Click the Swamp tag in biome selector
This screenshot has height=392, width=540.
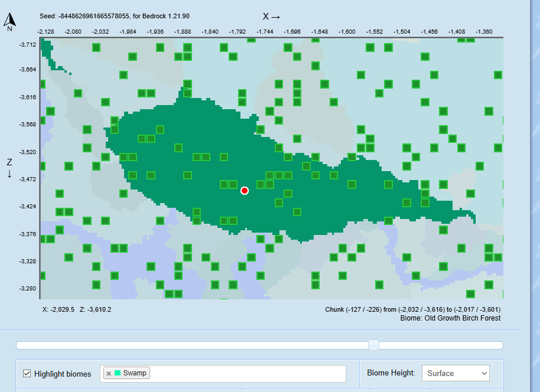coord(135,373)
